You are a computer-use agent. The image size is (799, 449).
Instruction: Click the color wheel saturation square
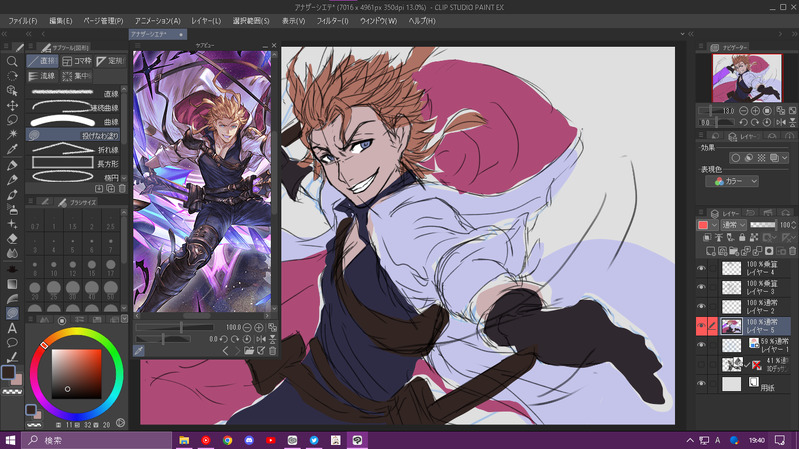[x=76, y=372]
